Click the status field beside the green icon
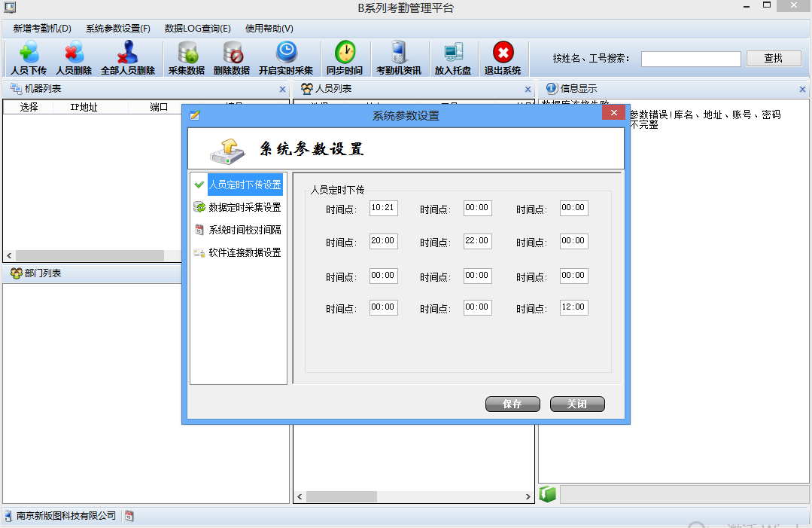This screenshot has height=528, width=812. 684,494
